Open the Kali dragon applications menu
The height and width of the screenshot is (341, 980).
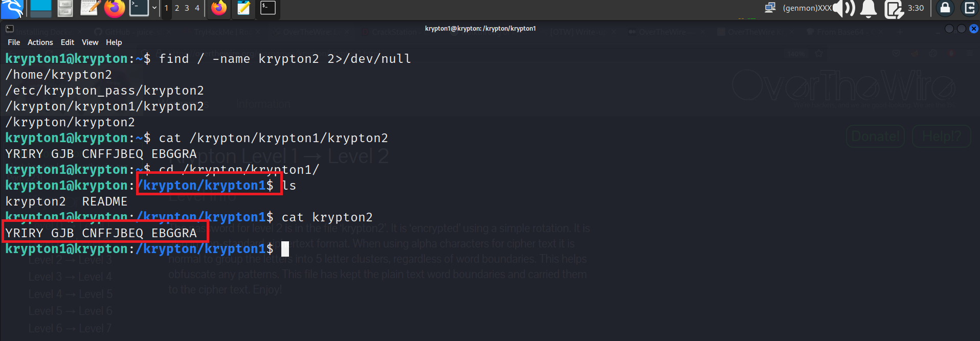click(13, 8)
